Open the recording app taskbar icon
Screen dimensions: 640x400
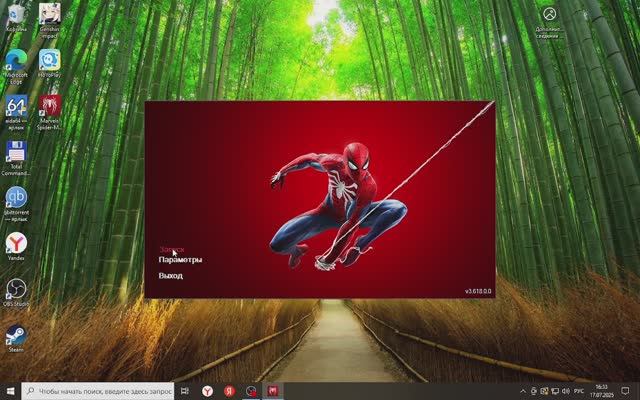pyautogui.click(x=251, y=391)
